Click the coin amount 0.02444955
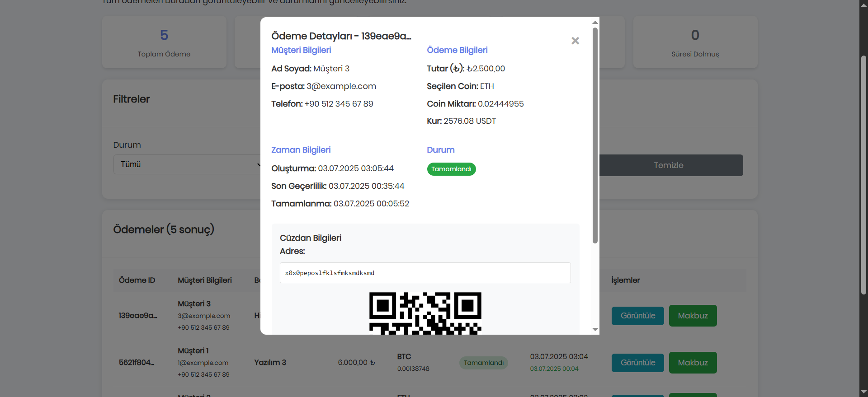The height and width of the screenshot is (397, 868). 501,104
